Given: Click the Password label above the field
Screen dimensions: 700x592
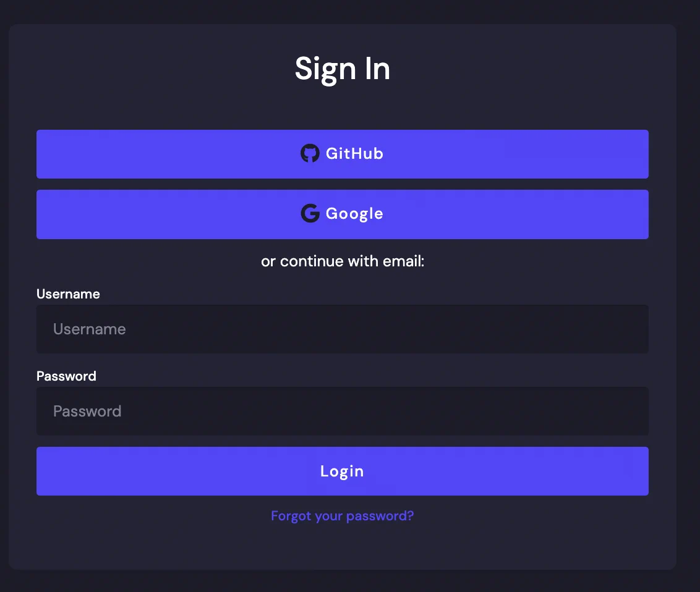Looking at the screenshot, I should coord(66,376).
